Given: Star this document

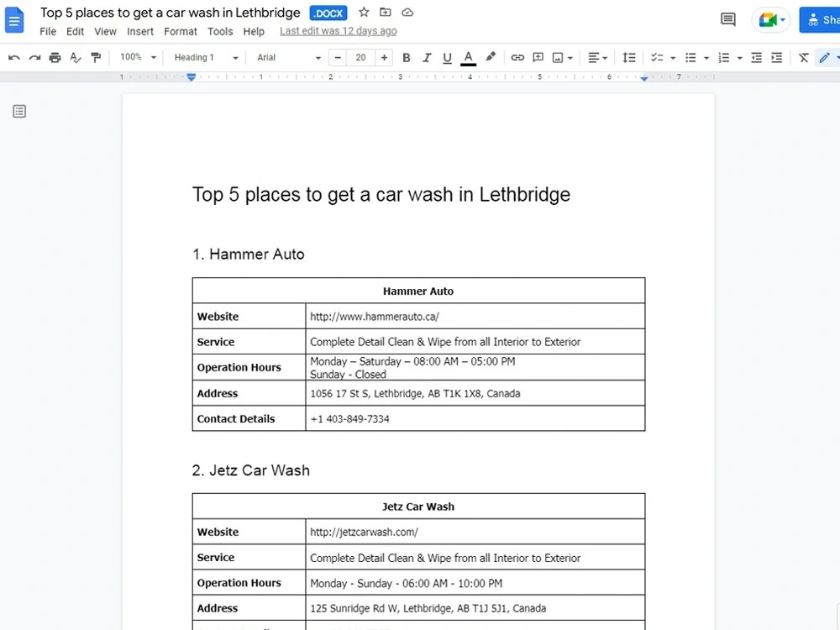Looking at the screenshot, I should coord(364,12).
